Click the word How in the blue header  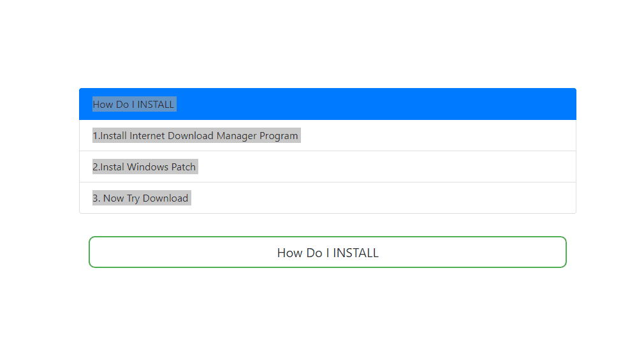tap(102, 104)
